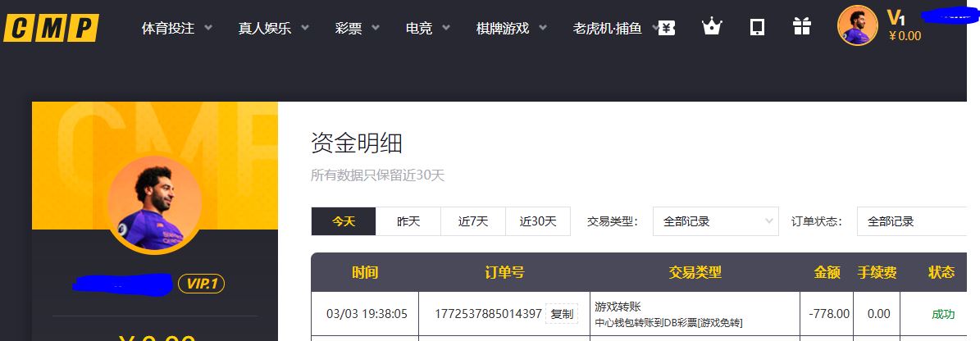Expand the 真人娱乐 menu
The width and height of the screenshot is (980, 341).
pos(273,28)
